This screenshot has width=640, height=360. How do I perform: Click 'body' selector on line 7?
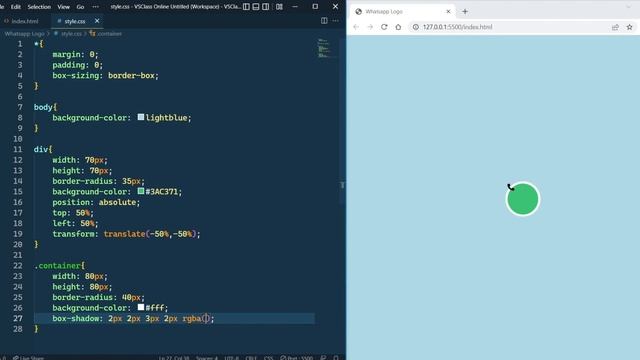tap(43, 107)
